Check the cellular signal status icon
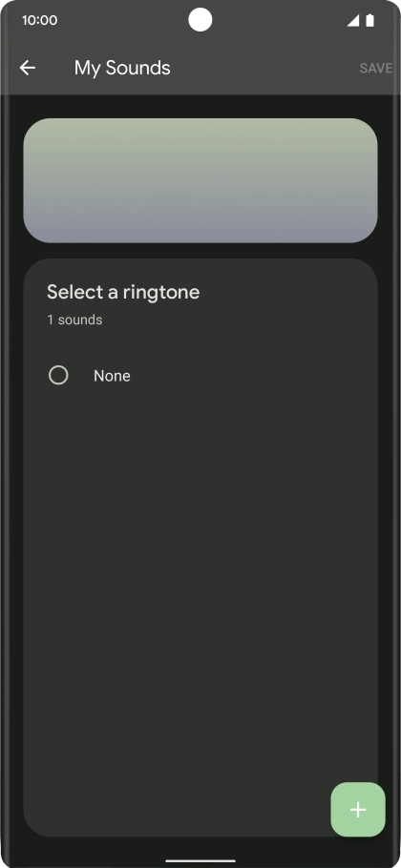This screenshot has width=401, height=868. [353, 21]
